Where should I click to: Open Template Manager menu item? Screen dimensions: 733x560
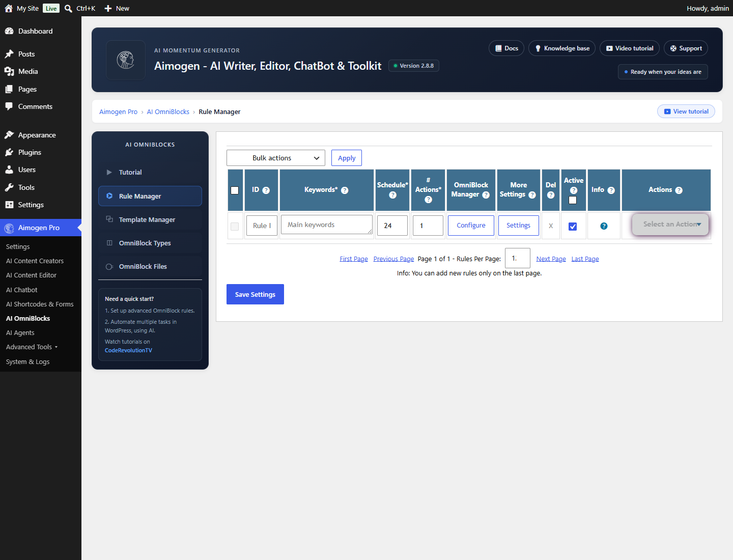(150, 219)
